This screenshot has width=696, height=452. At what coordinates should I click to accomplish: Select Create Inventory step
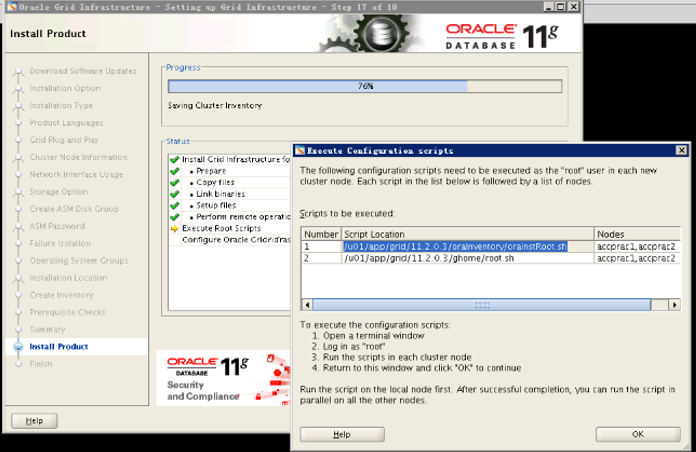(x=61, y=295)
